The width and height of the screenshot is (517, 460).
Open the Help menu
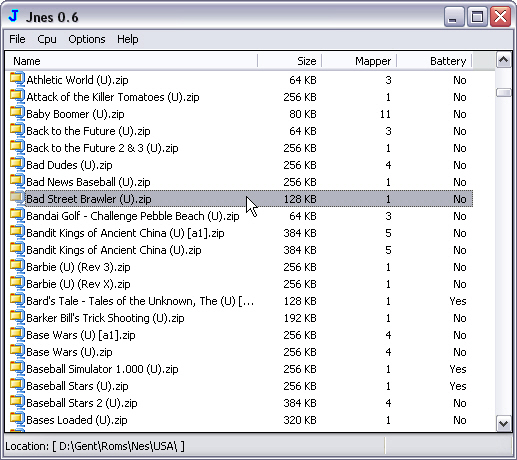128,39
